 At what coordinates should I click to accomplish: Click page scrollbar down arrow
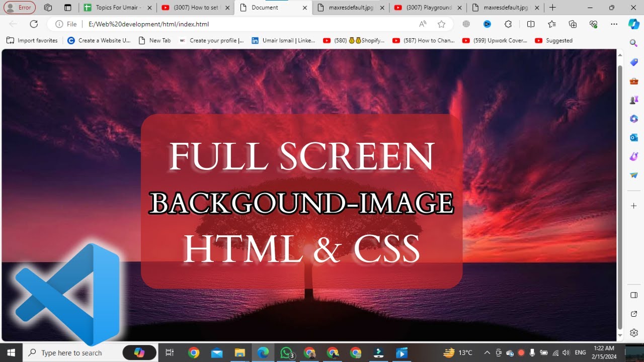click(x=620, y=335)
